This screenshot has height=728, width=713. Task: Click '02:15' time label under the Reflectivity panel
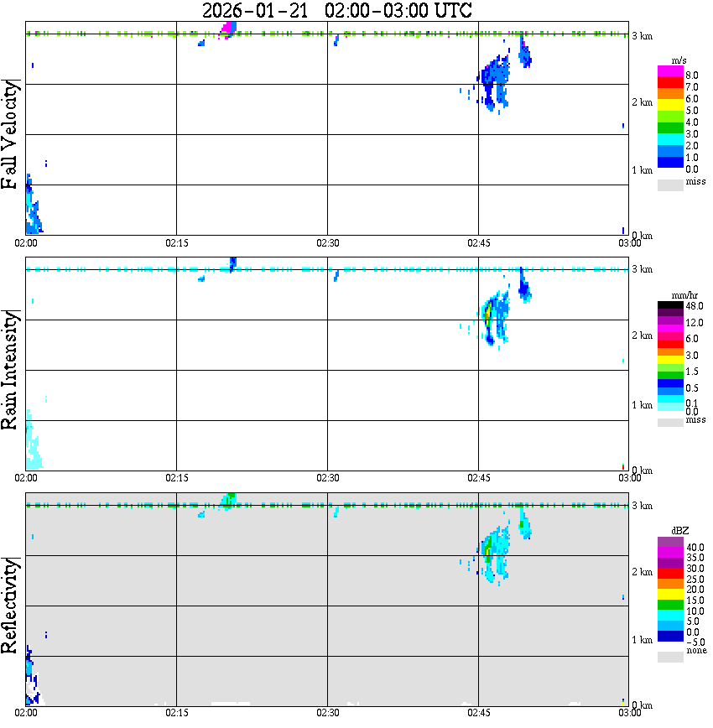coord(176,713)
